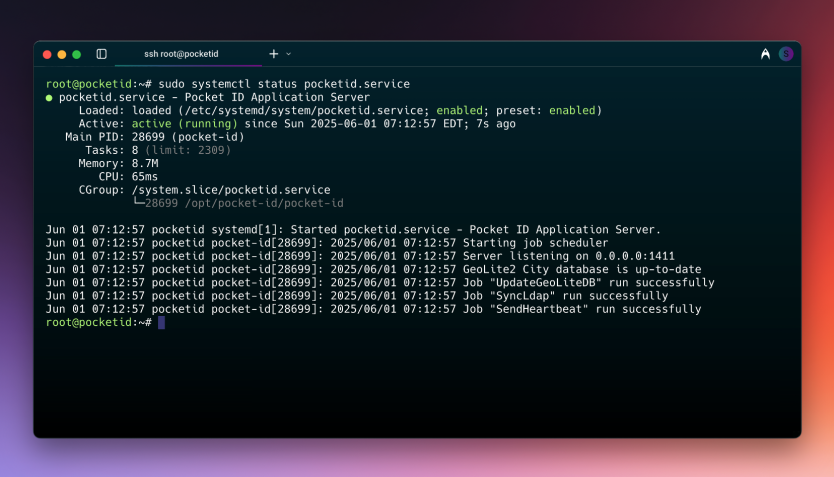Click the 'active (running)' status text
The height and width of the screenshot is (477, 834).
coord(185,124)
